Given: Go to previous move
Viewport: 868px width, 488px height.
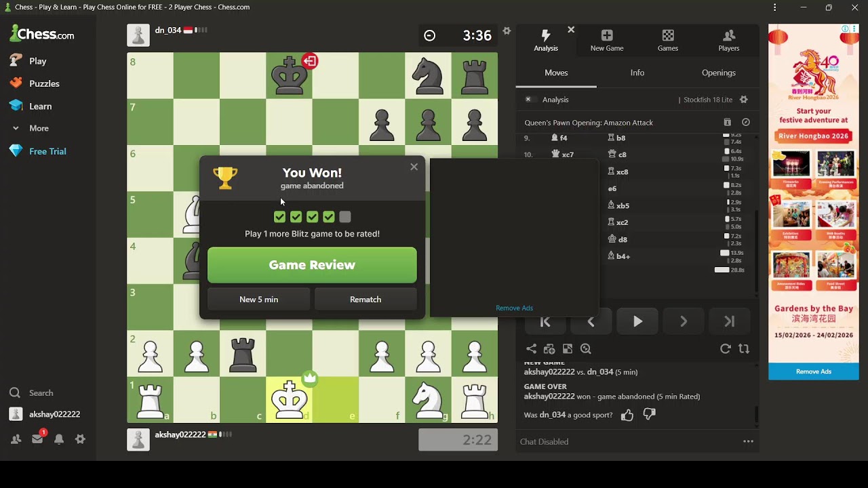Looking at the screenshot, I should point(591,322).
